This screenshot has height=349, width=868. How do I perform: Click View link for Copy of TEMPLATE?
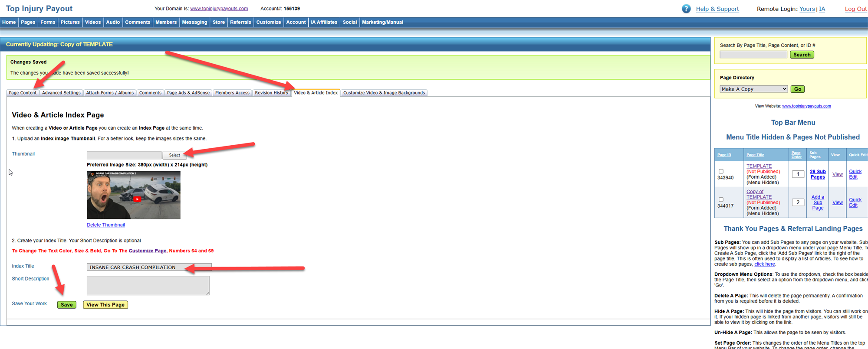[837, 202]
